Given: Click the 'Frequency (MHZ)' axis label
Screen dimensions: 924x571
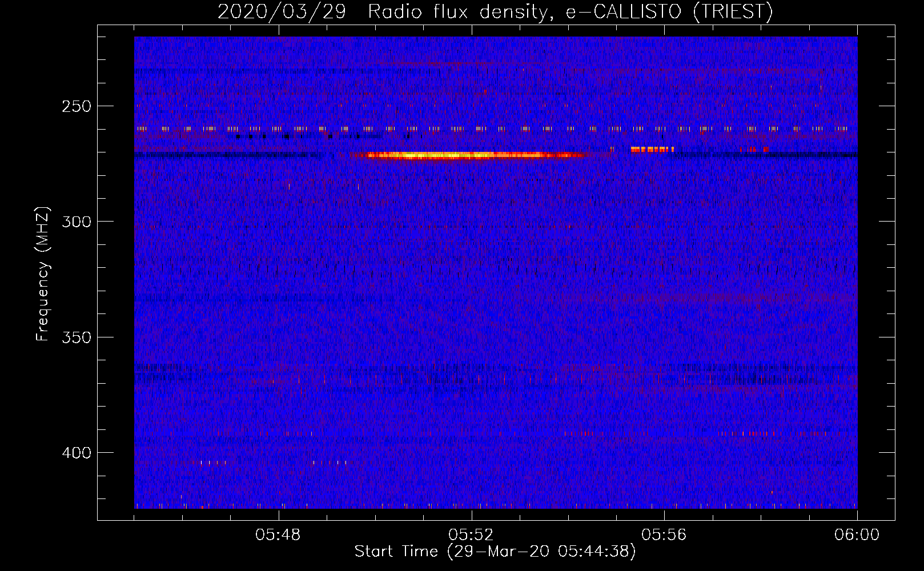Looking at the screenshot, I should click(43, 274).
